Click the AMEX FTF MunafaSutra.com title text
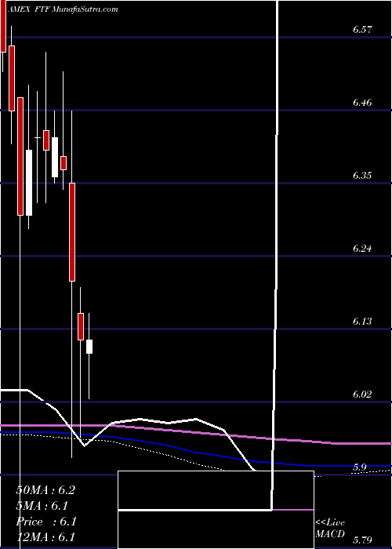Image resolution: width=392 pixels, height=549 pixels. pos(63,9)
